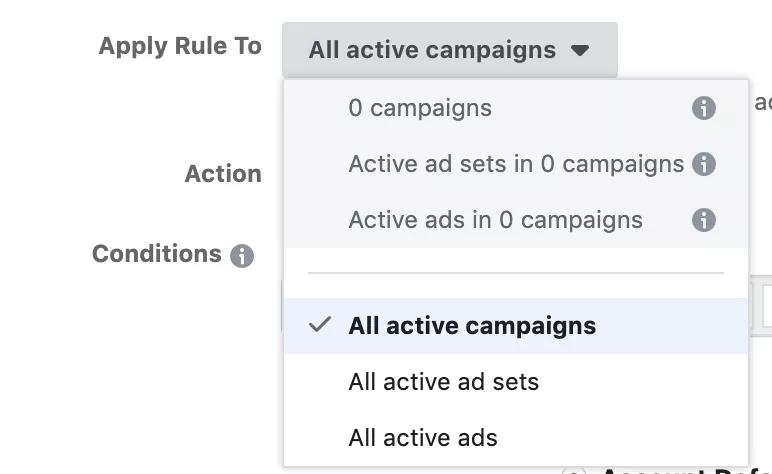
Task: Click the info icon next to Conditions
Action: [242, 256]
